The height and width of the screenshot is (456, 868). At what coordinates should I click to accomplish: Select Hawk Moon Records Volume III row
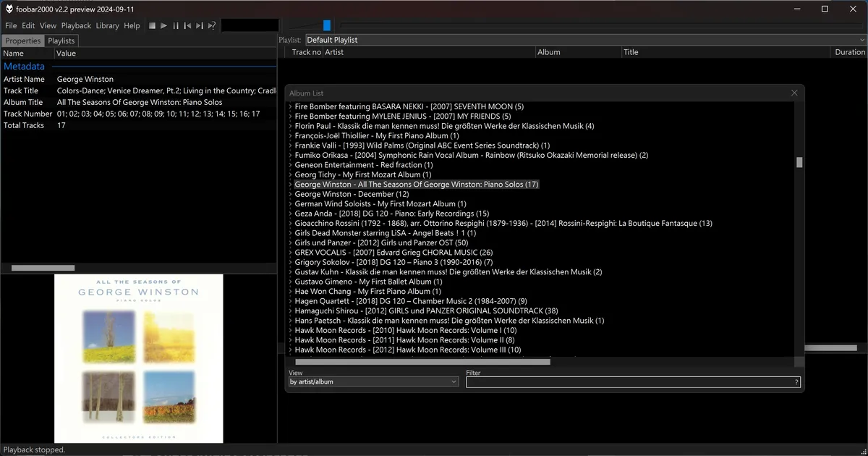coord(408,350)
